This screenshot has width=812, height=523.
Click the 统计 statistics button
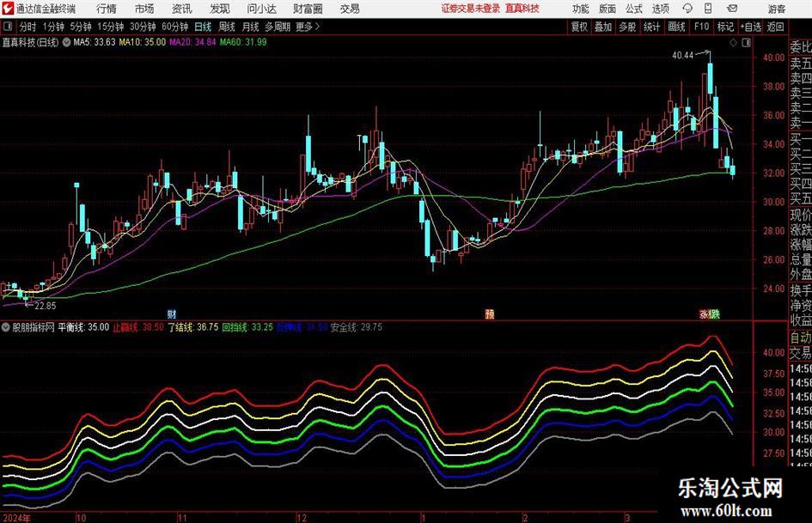coord(651,27)
